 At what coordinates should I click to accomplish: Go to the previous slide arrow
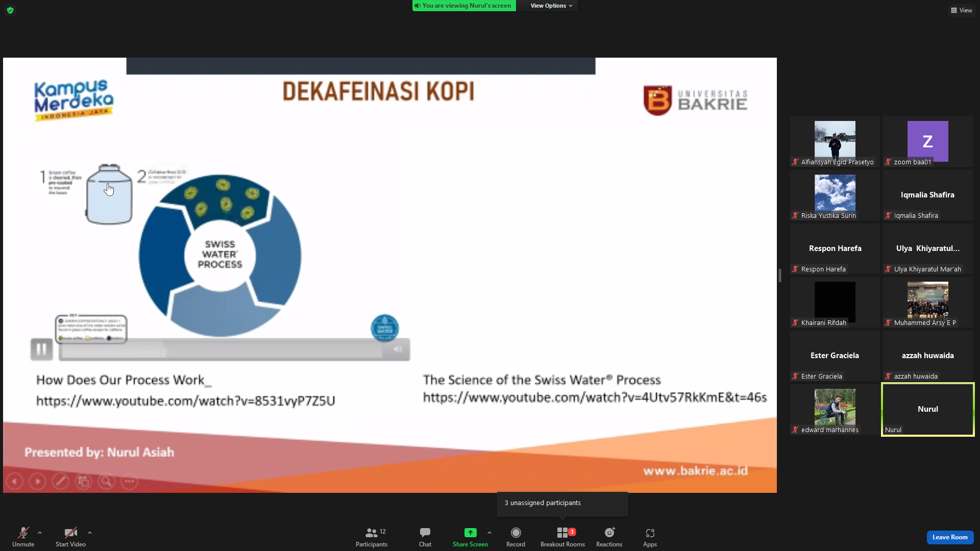click(15, 481)
